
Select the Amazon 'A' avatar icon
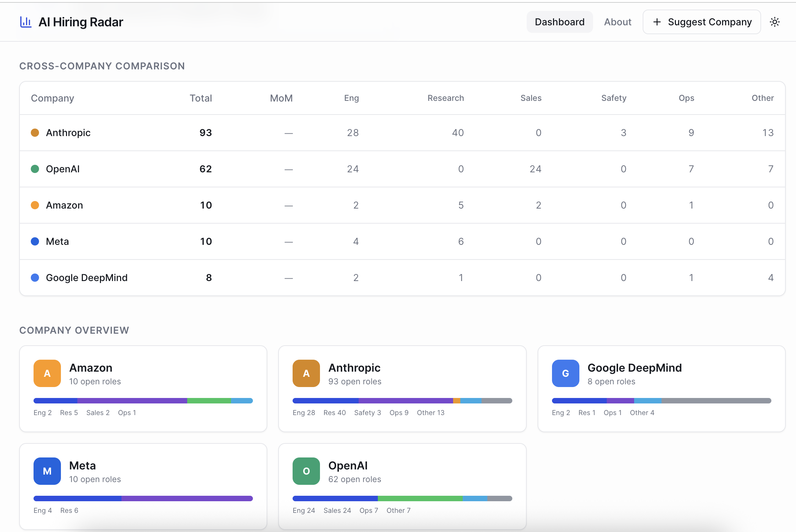tap(47, 373)
